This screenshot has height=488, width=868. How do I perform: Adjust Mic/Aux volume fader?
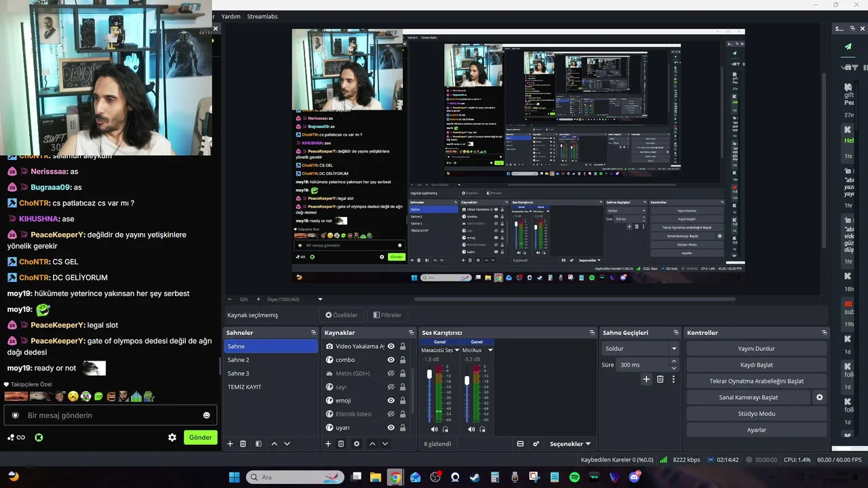click(467, 380)
